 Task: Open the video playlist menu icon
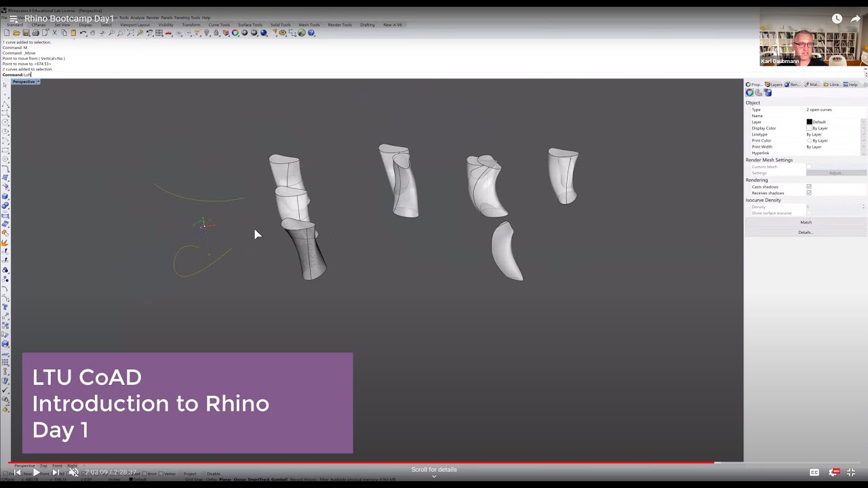(x=13, y=19)
